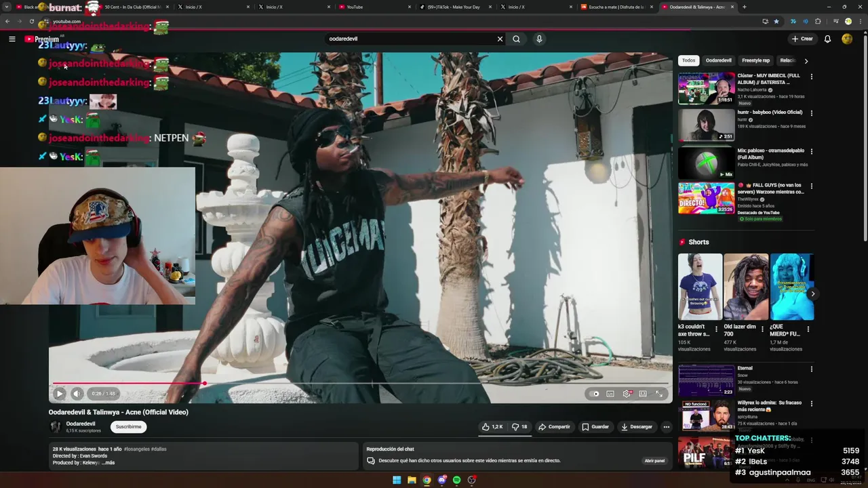Open the three-dot more actions under the video
Screen dimensions: 868x488
coord(667,427)
